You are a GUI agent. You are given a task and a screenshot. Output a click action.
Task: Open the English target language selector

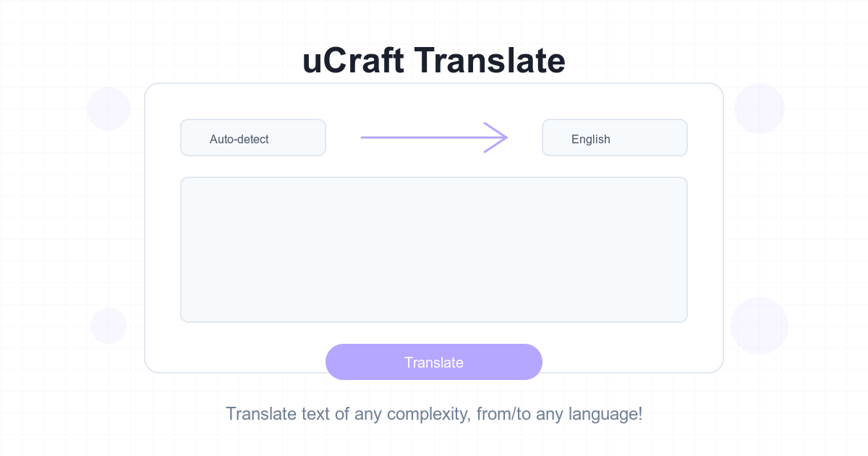pyautogui.click(x=615, y=138)
